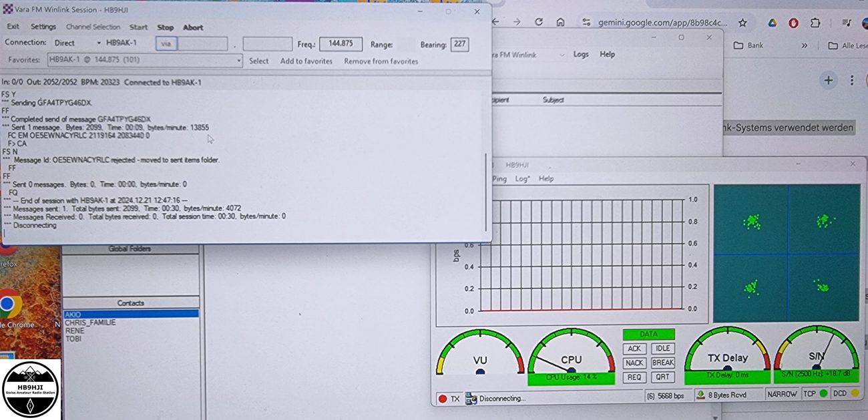
Task: Click the bytes received download icon
Action: click(x=700, y=395)
